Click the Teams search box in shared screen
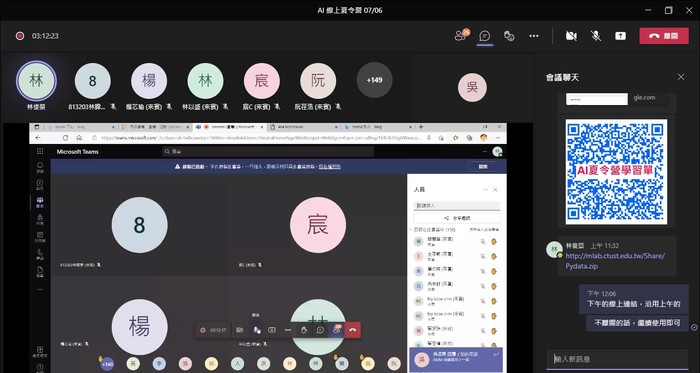The image size is (700, 373). [268, 152]
